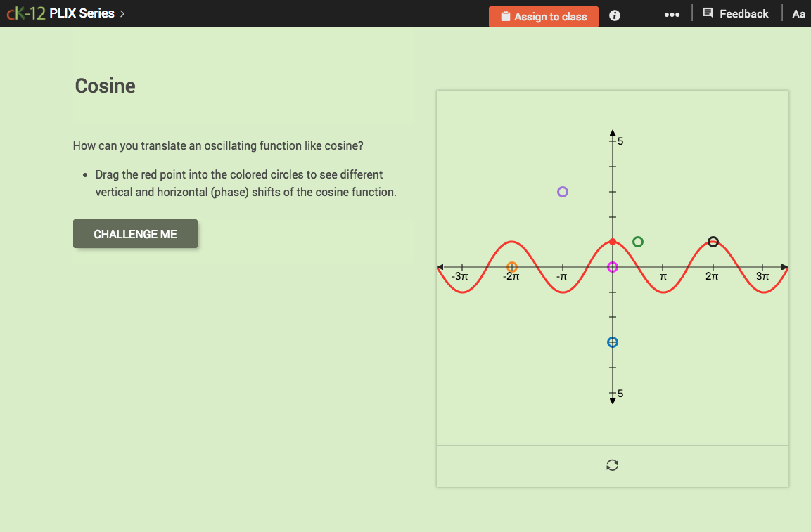Click the Assign to class button
This screenshot has width=811, height=532.
(x=544, y=16)
